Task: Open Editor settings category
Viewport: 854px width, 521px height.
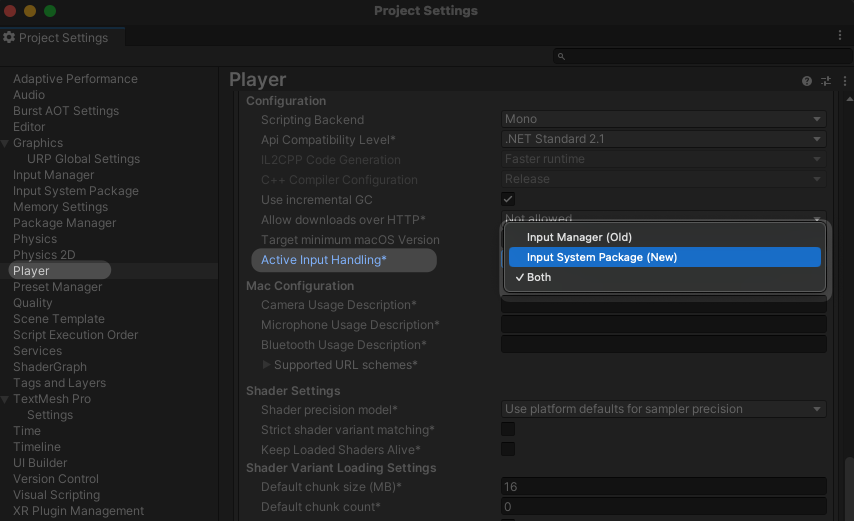Action: [x=29, y=127]
